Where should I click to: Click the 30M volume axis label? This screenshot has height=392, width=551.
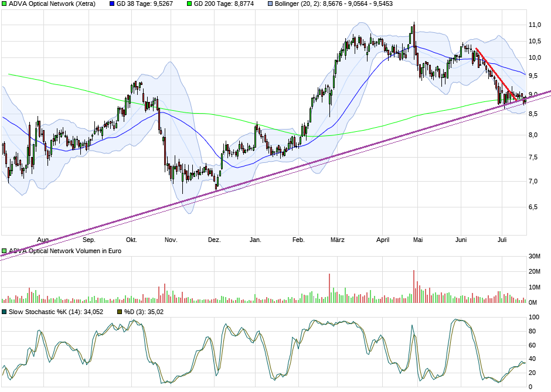click(x=535, y=257)
